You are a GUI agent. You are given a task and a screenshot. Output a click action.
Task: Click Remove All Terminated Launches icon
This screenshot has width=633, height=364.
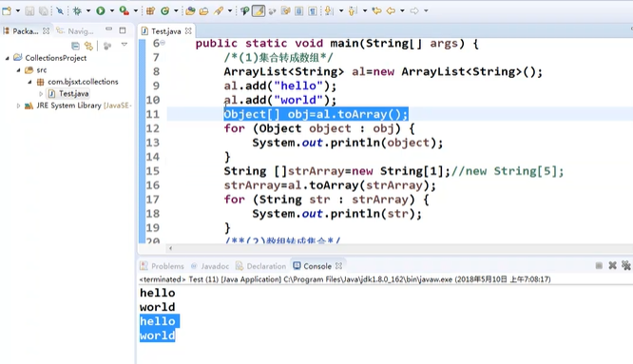coord(626,265)
